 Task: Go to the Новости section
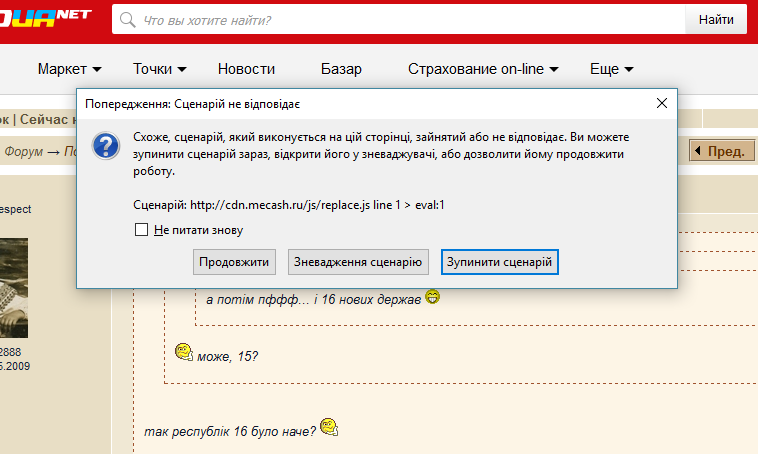[246, 69]
